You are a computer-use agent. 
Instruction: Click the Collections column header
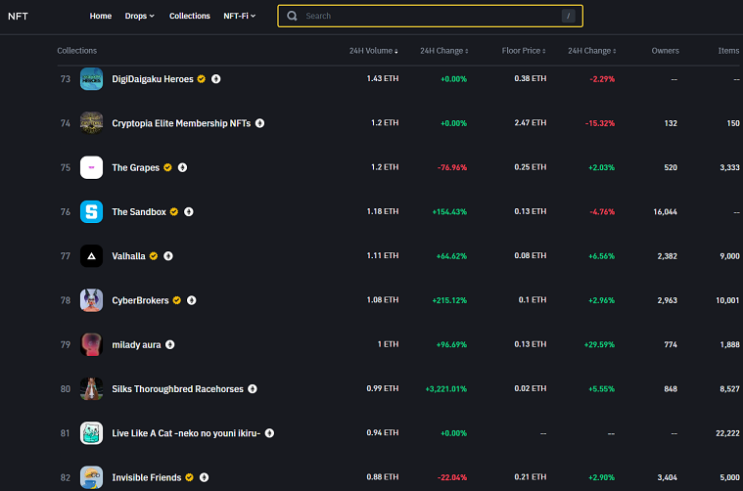coord(77,51)
